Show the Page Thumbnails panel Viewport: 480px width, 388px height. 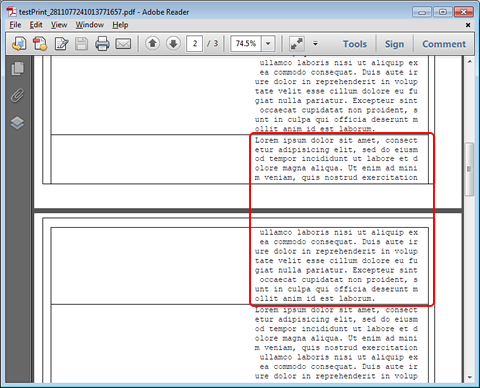point(18,68)
